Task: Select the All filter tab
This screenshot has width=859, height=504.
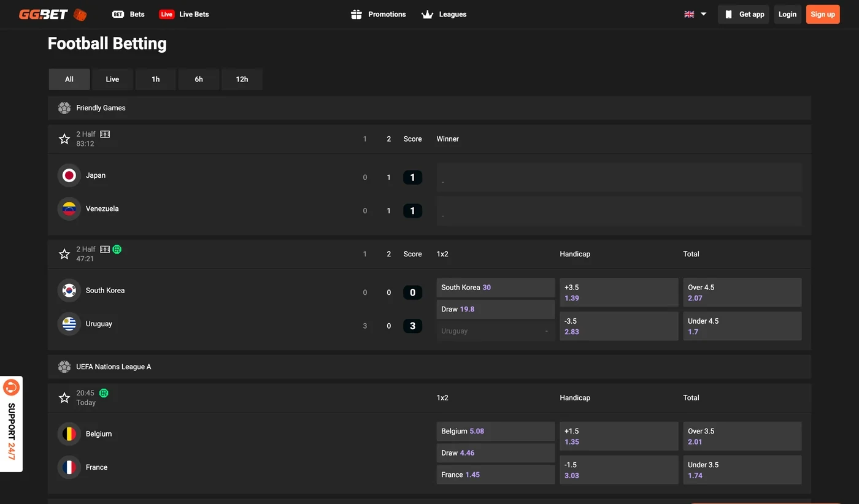Action: click(x=69, y=79)
